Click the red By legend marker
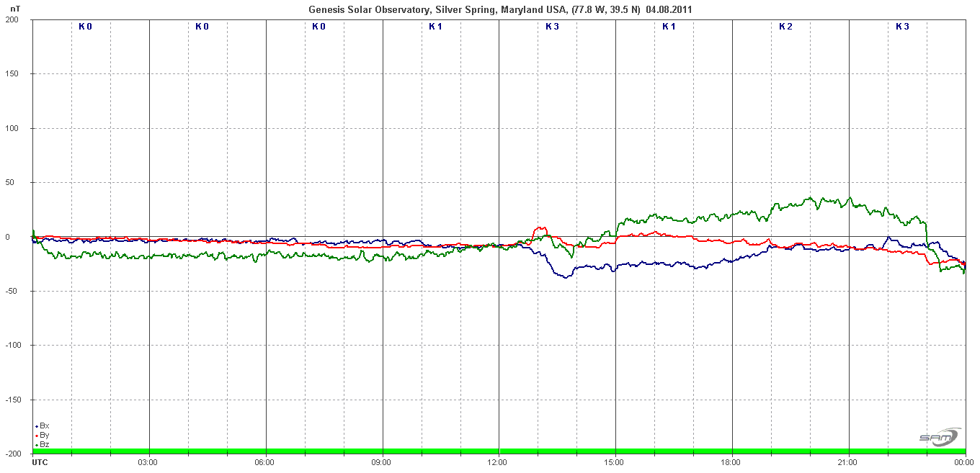The image size is (980, 473). click(x=36, y=436)
